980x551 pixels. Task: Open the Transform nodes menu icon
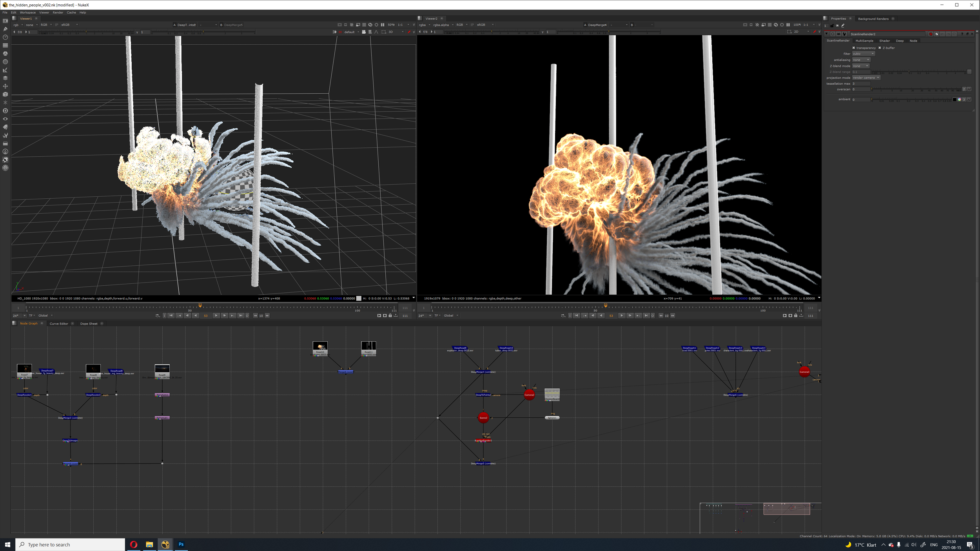click(x=5, y=86)
